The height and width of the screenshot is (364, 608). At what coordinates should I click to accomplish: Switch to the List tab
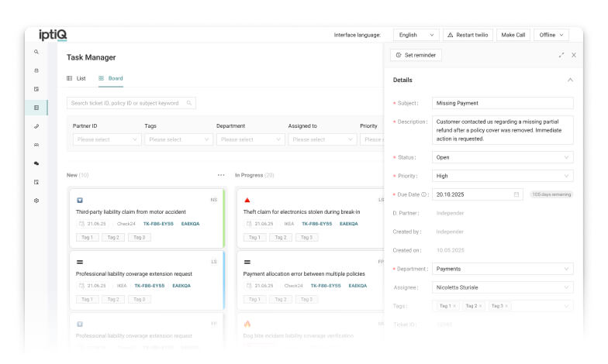(x=76, y=78)
